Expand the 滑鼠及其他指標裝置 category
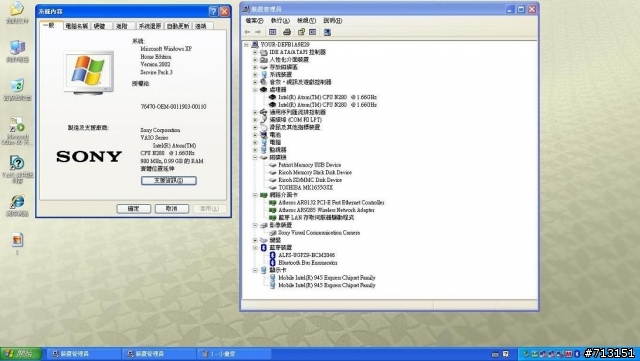Viewport: 640px width, 361px height. point(255,127)
